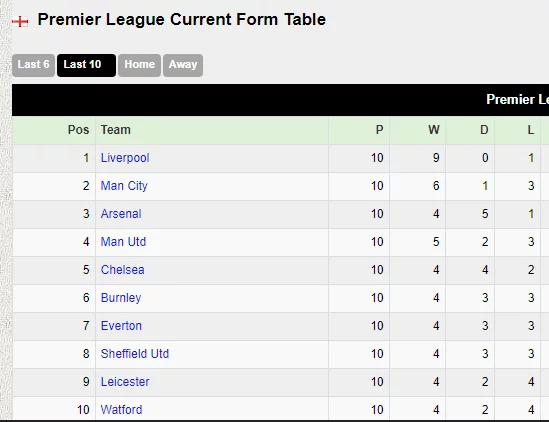The height and width of the screenshot is (422, 549).
Task: Click the W wins column header
Action: tap(434, 130)
